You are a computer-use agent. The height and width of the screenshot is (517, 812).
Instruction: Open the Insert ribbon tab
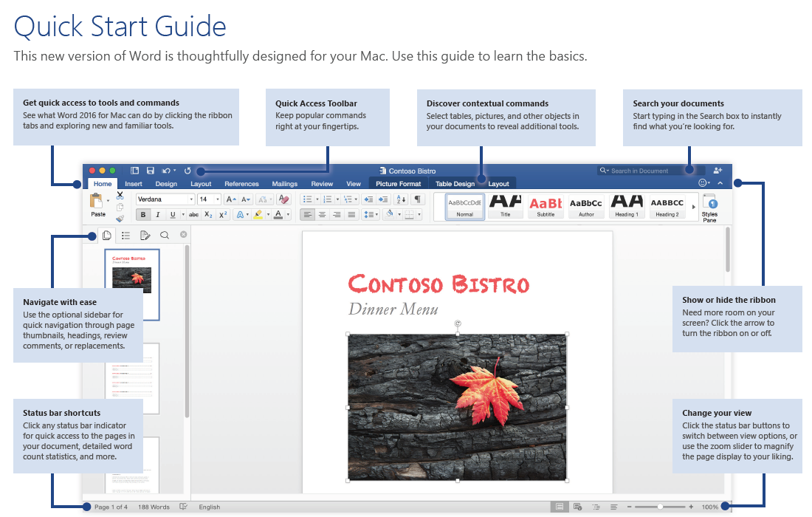tap(133, 184)
